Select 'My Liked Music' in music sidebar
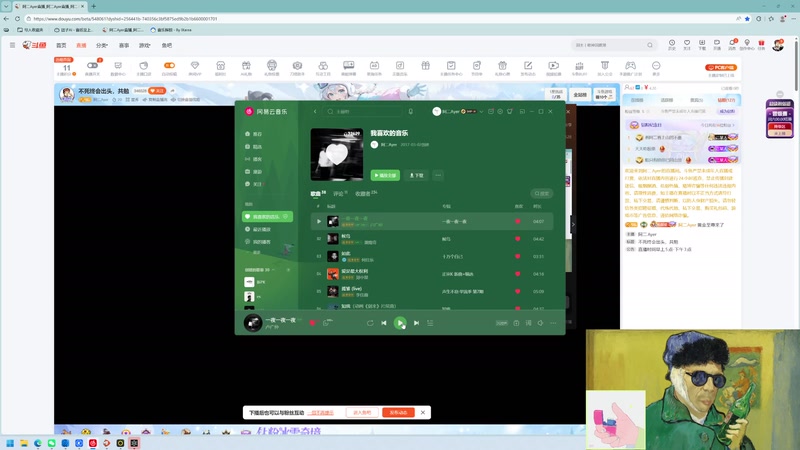Viewport: 800px width, 450px height. coord(267,217)
